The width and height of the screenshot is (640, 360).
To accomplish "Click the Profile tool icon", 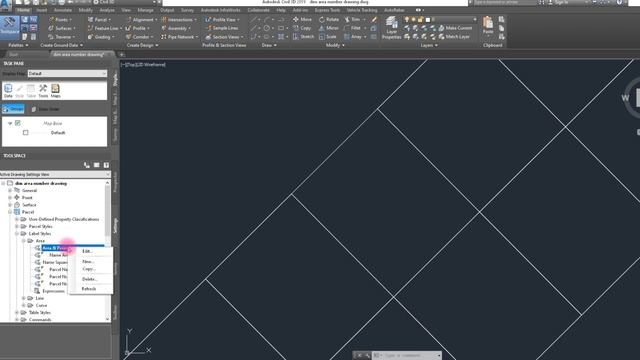I will (129, 28).
